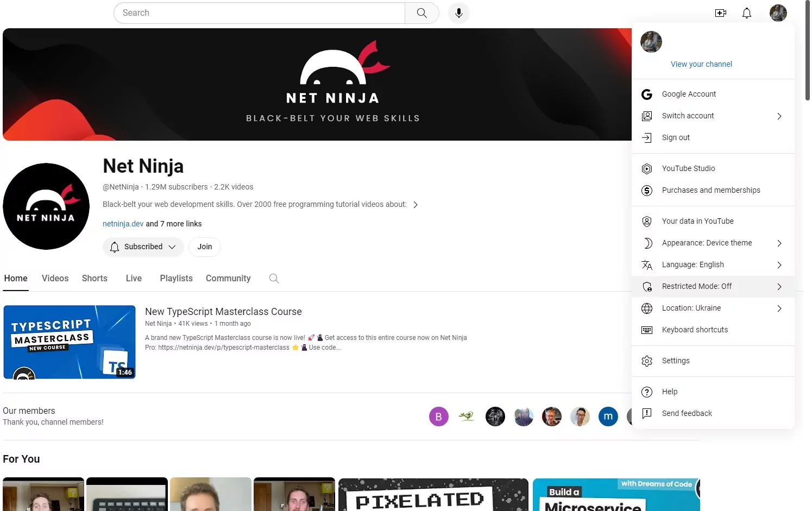Click the Net Ninja uploader name link

tap(158, 324)
